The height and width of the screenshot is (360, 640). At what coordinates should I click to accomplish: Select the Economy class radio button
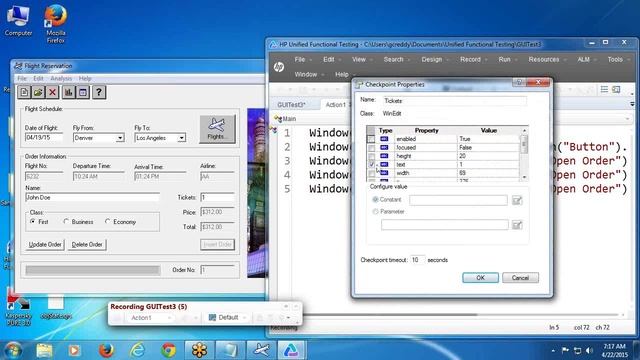107,221
